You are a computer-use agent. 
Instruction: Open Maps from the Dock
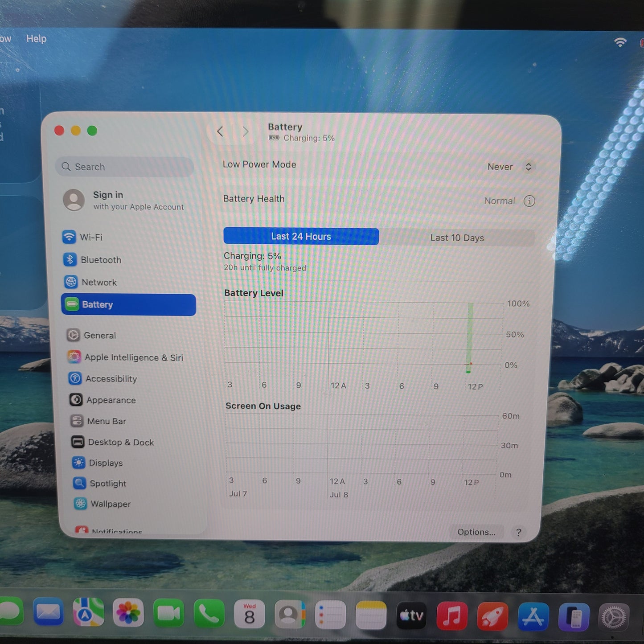point(88,613)
